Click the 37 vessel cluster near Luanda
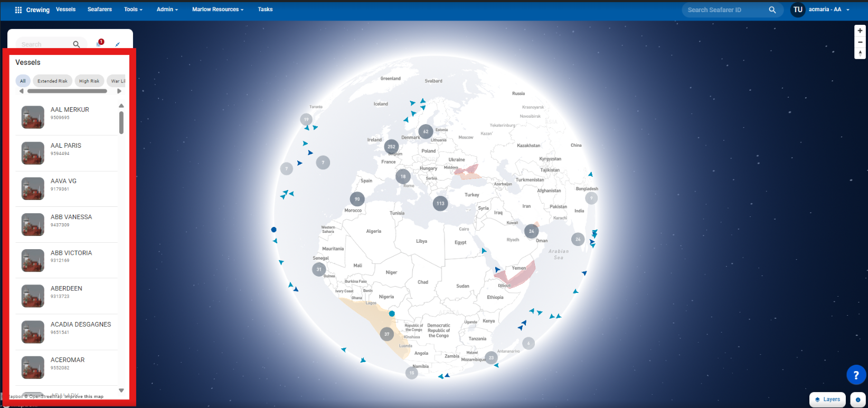Viewport: 868px width, 408px height. (386, 334)
